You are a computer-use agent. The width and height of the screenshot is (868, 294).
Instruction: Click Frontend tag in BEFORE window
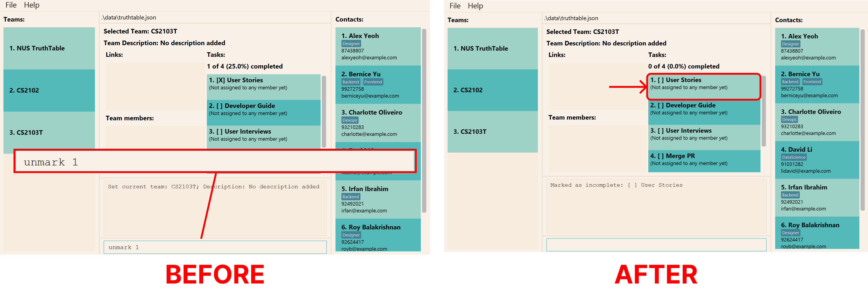(373, 82)
